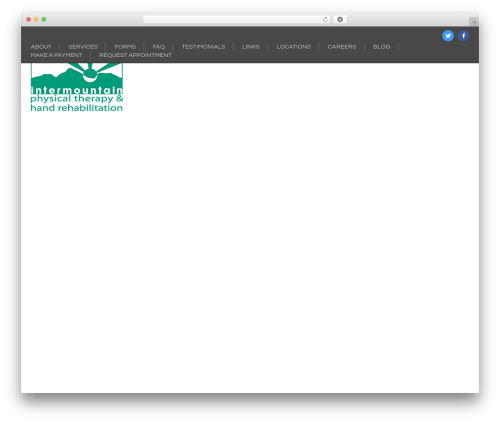Viewport: 500px width, 423px height.
Task: Click the Make a Payment link
Action: point(56,55)
